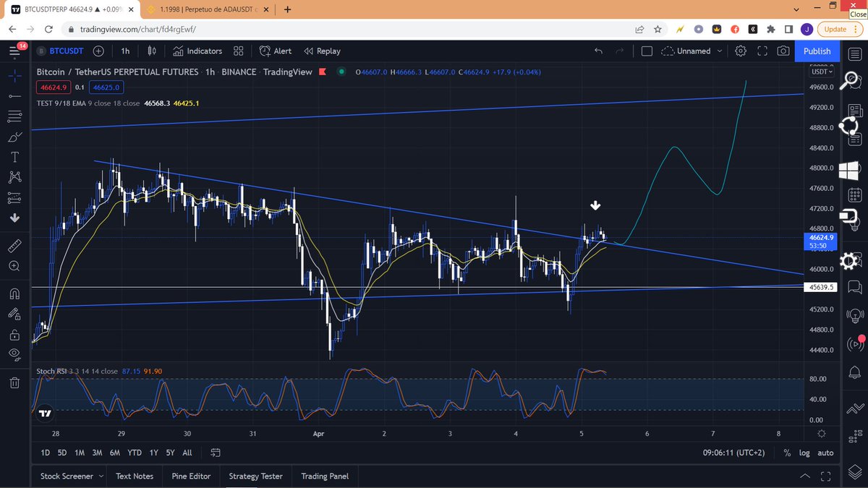This screenshot has width=868, height=488.
Task: Toggle stay in drawing mode pencil-lock
Action: point(14,314)
